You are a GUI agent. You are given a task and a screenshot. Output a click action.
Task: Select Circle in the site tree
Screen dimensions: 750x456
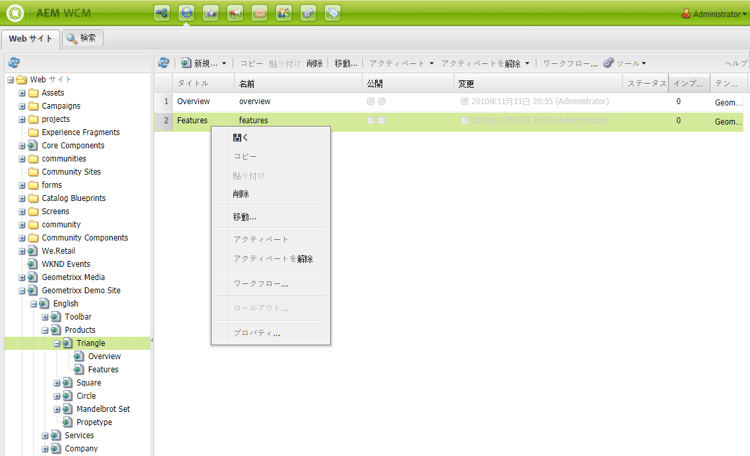pyautogui.click(x=86, y=396)
